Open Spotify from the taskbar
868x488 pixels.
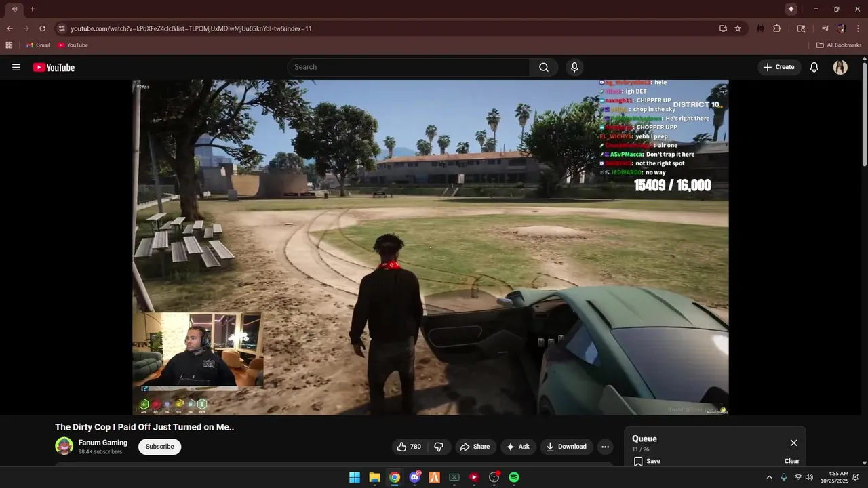[514, 477]
